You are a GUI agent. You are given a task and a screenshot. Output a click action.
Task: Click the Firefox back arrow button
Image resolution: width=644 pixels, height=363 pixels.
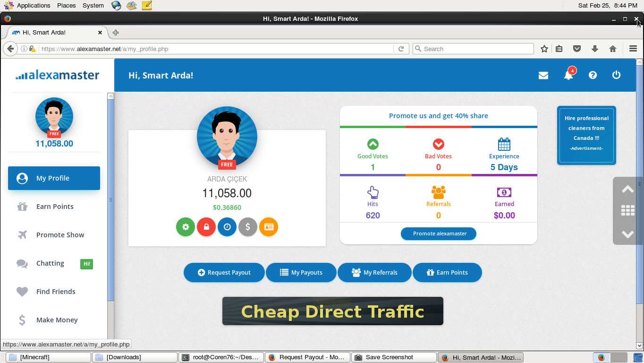(x=10, y=49)
